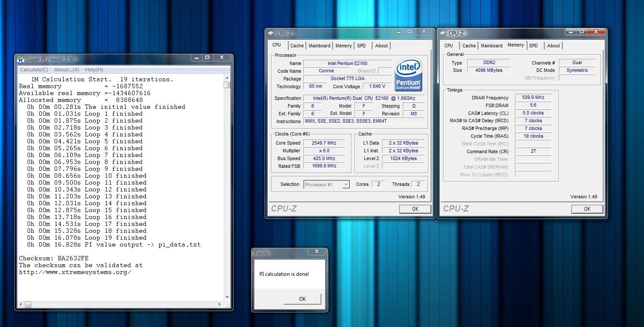Click the Name field Intel Pentium E2160
Image resolution: width=644 pixels, height=327 pixels.
(348, 63)
